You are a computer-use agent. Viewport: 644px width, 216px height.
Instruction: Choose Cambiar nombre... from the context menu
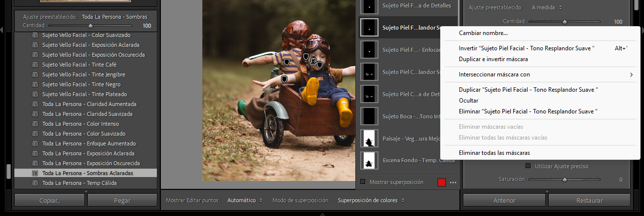click(x=483, y=33)
